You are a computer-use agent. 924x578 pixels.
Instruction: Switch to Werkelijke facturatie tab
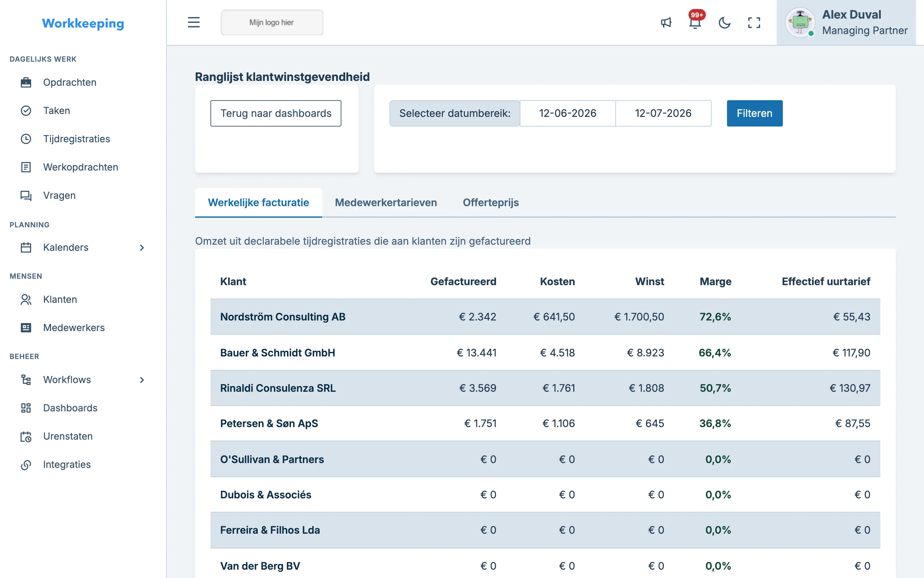coord(259,203)
